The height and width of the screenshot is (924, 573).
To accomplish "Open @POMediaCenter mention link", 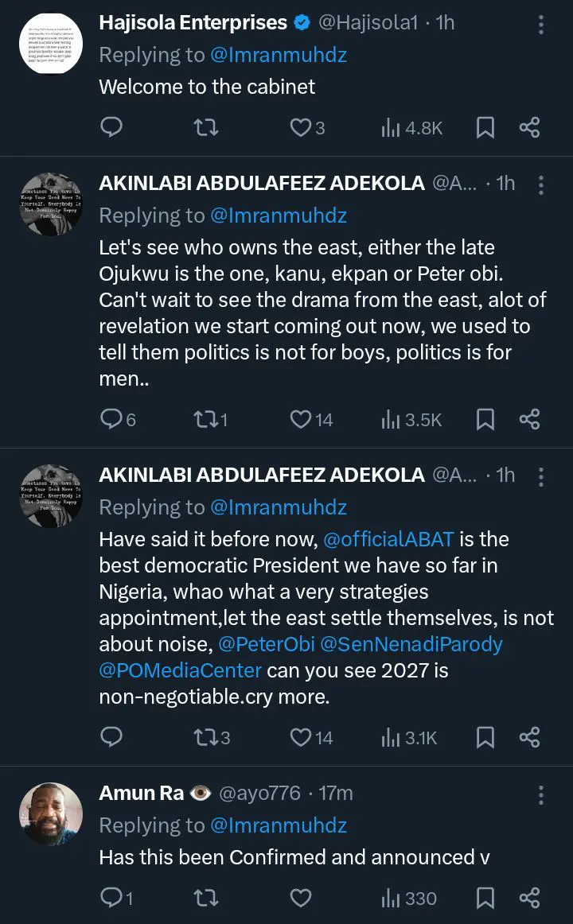I will pyautogui.click(x=181, y=670).
